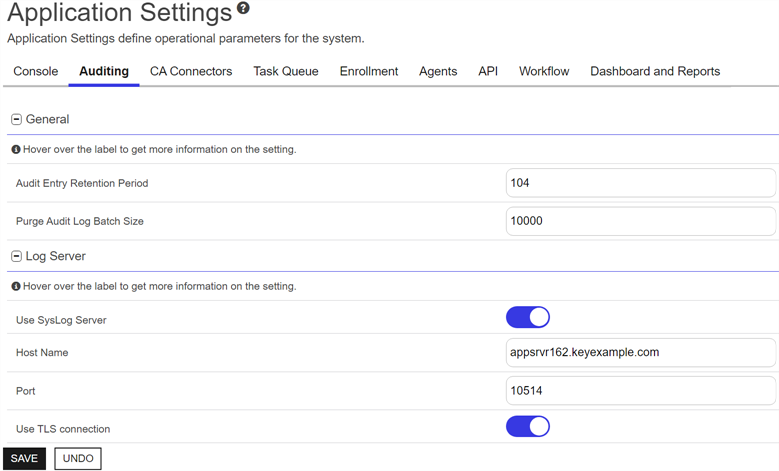
Task: Disable the Use SysLog Server toggle
Action: [527, 318]
